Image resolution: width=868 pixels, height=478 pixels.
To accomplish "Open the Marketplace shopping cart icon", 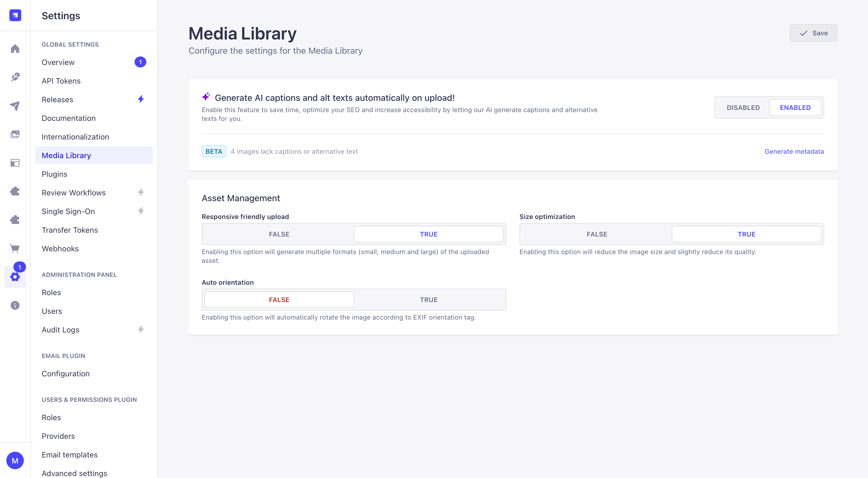I will click(x=15, y=248).
